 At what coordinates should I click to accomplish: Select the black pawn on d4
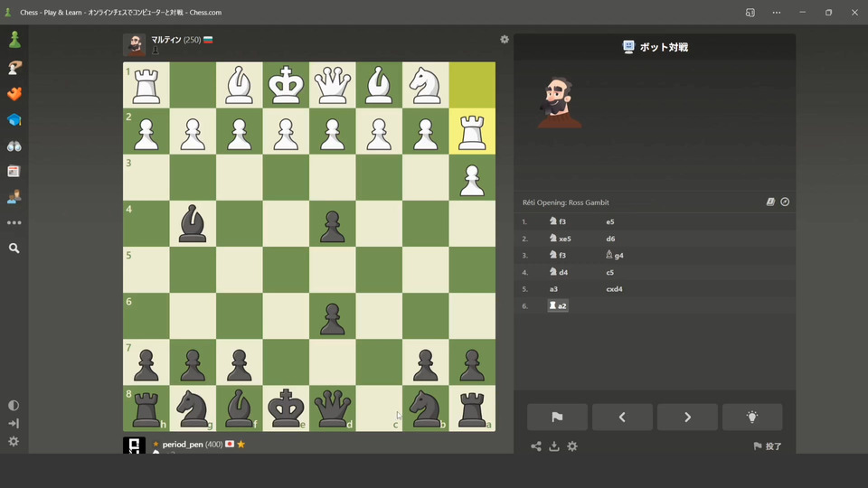(333, 224)
